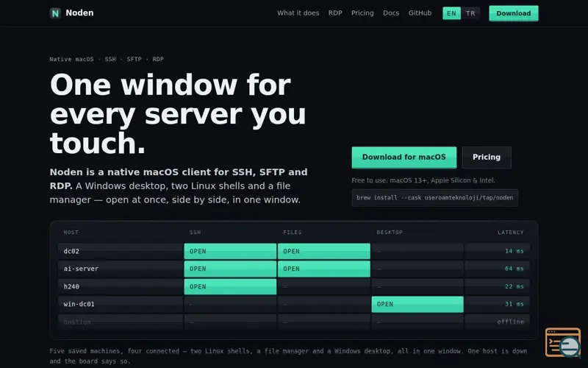Image resolution: width=588 pixels, height=368 pixels.
Task: Click OPEN in h240 SSH column
Action: 230,286
